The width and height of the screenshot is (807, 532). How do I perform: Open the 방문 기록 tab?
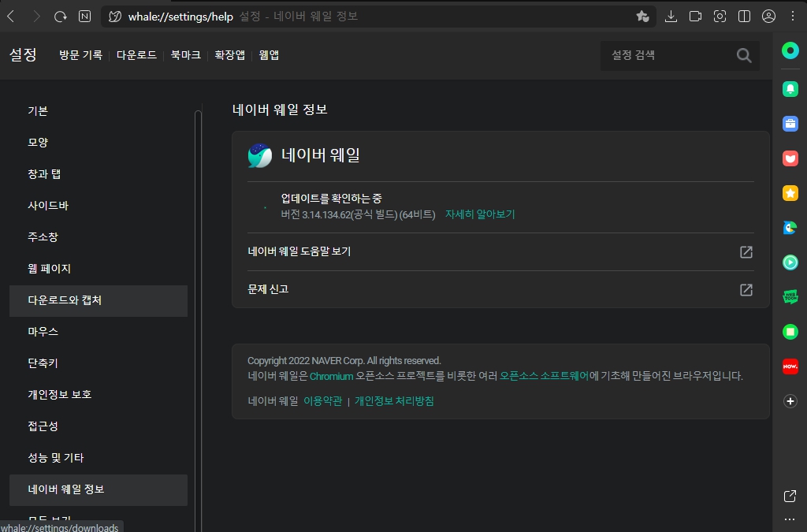[81, 55]
